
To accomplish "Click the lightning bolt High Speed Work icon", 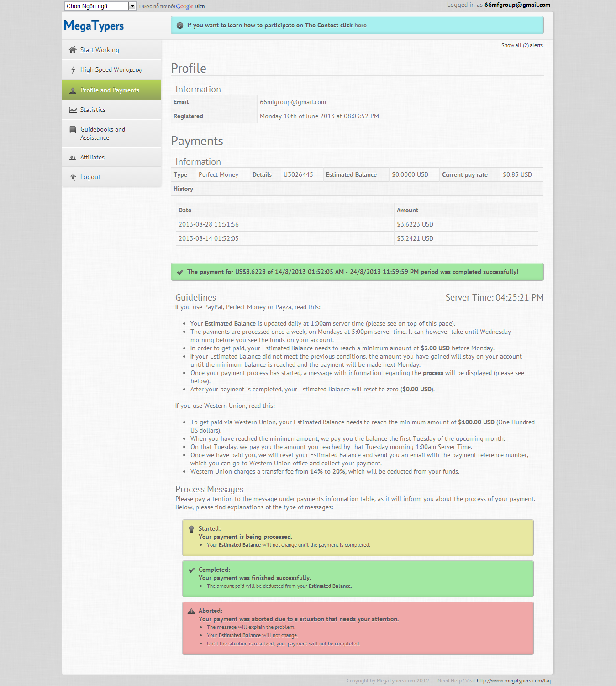I will click(73, 70).
